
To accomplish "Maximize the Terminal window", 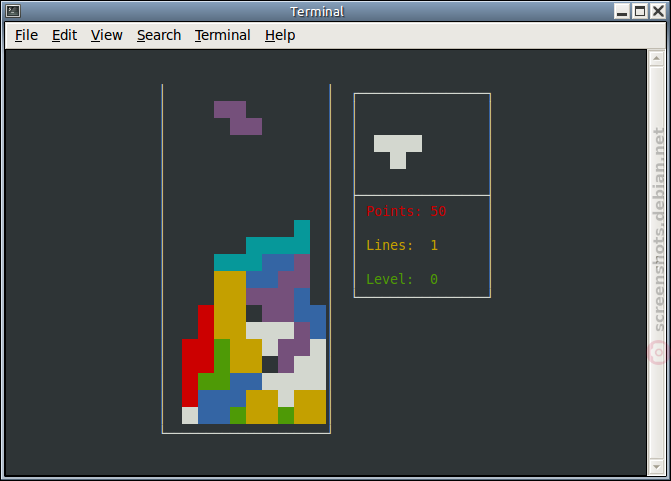I will click(640, 11).
